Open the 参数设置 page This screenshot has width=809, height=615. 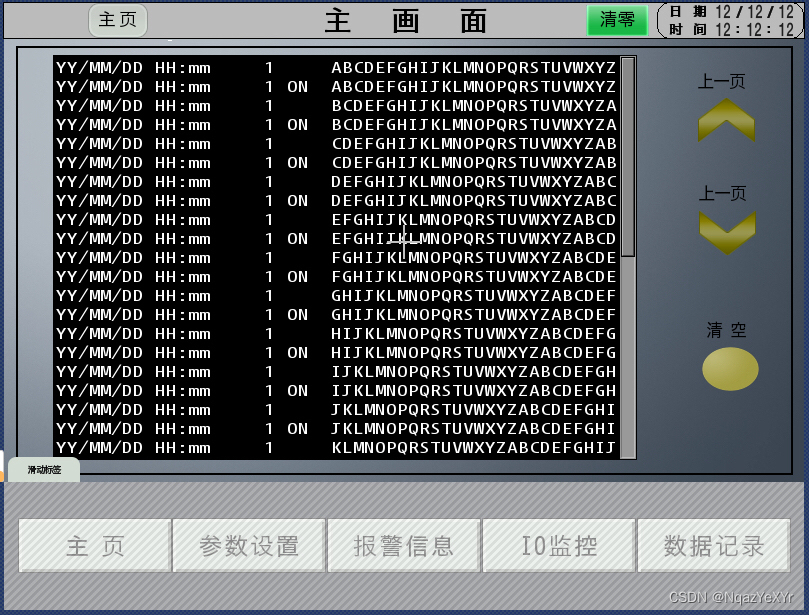[249, 545]
